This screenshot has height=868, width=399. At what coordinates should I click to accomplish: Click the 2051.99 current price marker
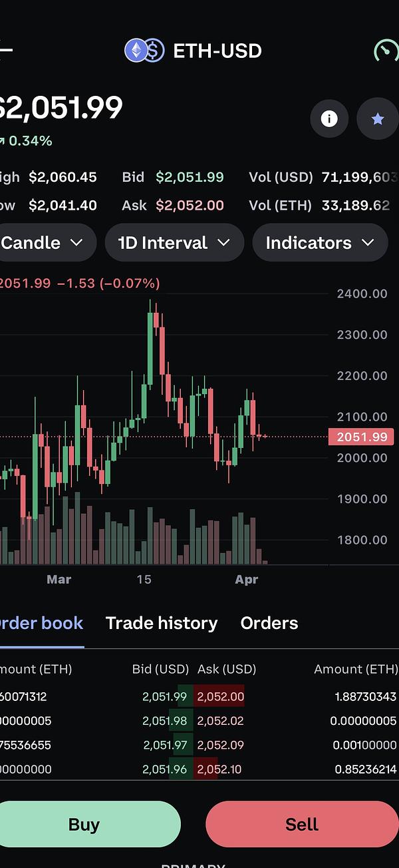coord(362,437)
